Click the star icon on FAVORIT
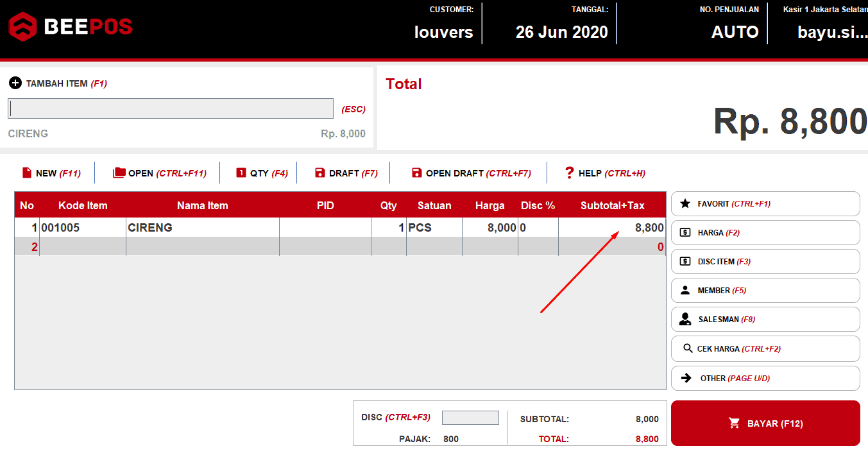The width and height of the screenshot is (868, 453). (x=685, y=203)
